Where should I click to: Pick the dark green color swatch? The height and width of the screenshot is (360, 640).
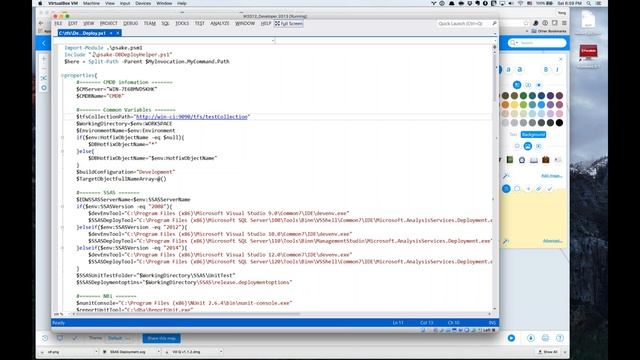(x=523, y=96)
